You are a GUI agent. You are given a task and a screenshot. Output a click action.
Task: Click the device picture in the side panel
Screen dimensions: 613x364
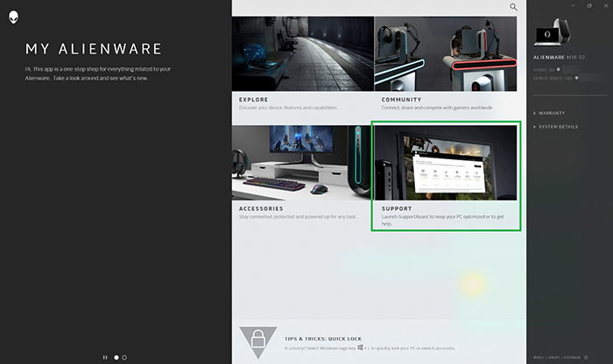point(553,31)
